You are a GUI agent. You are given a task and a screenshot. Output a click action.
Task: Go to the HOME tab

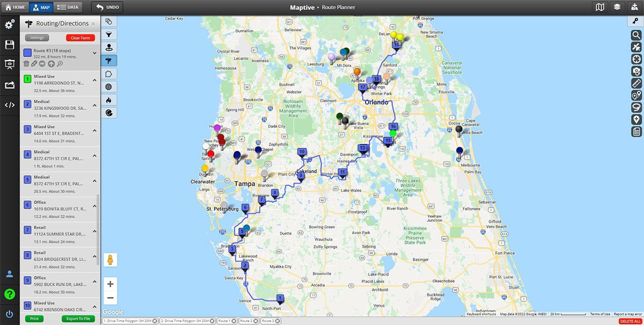pos(15,8)
